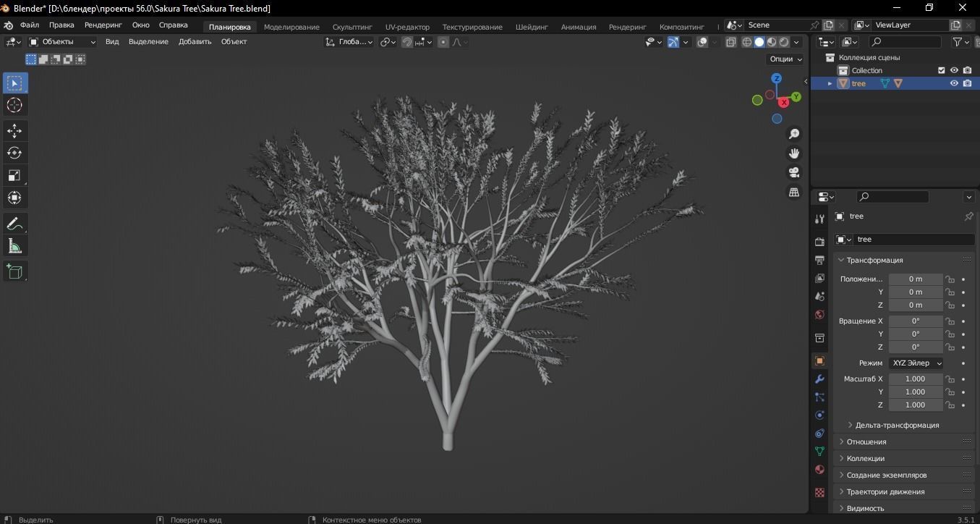Toggle X-ray mode in viewport header
Viewport: 980px width, 524px height.
point(730,42)
